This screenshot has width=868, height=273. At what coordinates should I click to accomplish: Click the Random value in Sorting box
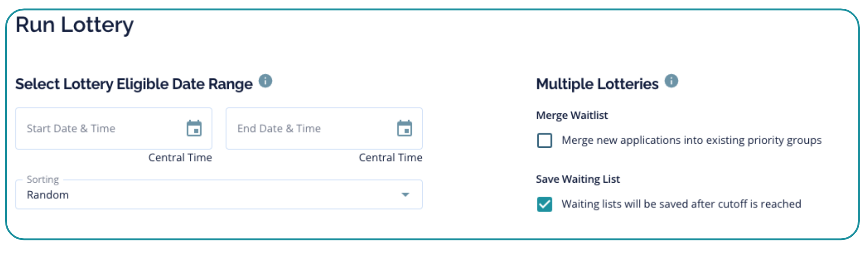click(x=48, y=195)
